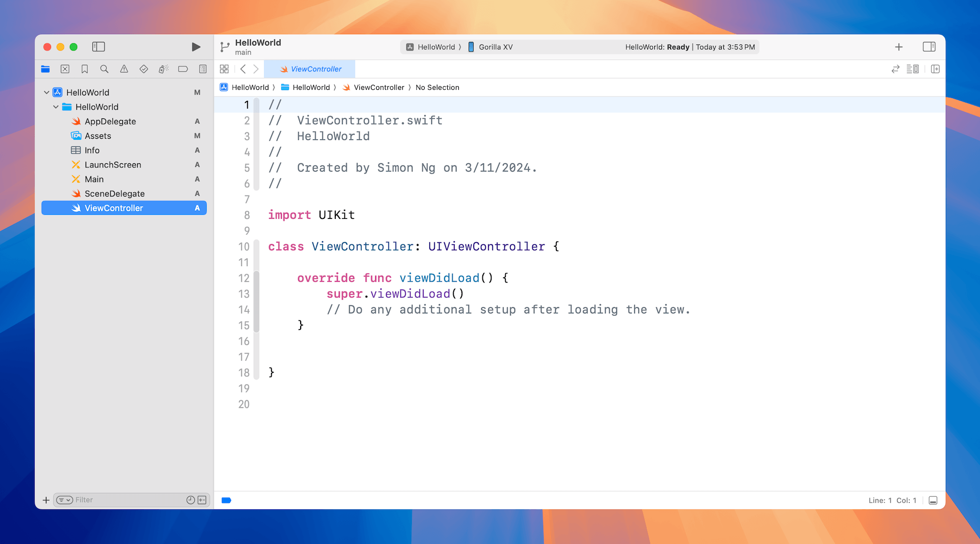Screen dimensions: 980x544
Task: Open ViewController in the jump bar breadcrumb
Action: (x=379, y=87)
